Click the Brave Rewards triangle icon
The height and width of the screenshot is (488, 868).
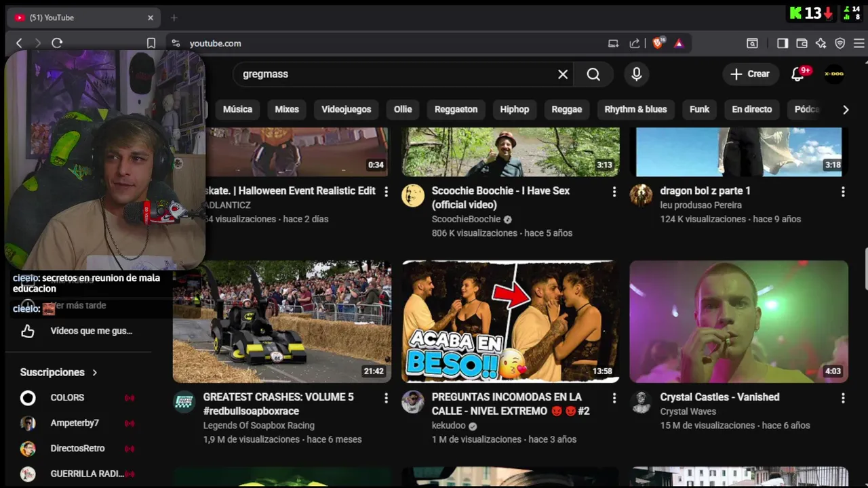[x=679, y=43]
